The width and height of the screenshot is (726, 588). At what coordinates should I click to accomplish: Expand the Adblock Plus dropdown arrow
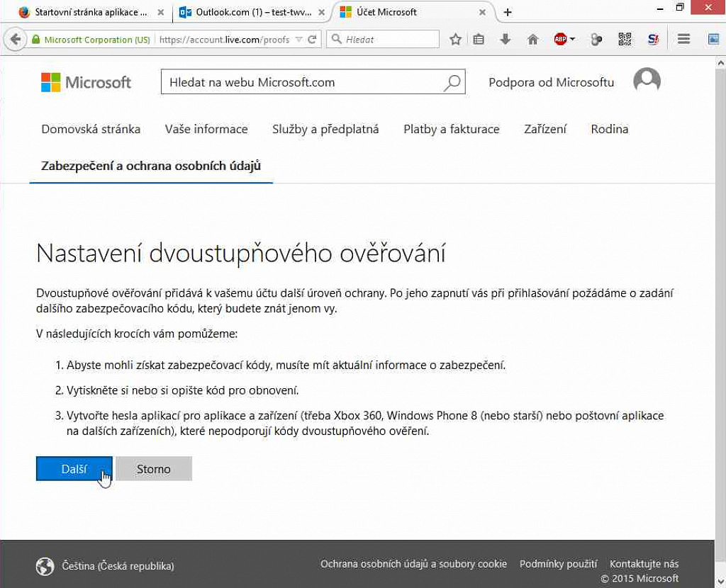[x=572, y=40]
